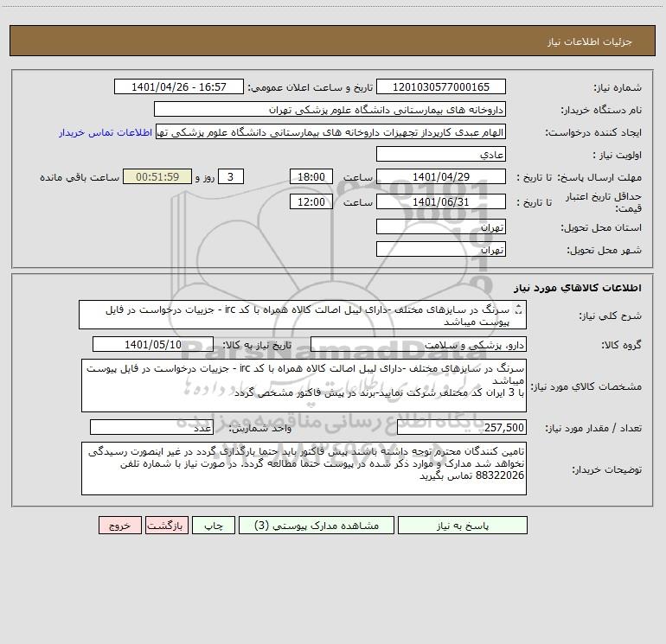
Task: Click priority field showing عادی
Action: pos(441,154)
